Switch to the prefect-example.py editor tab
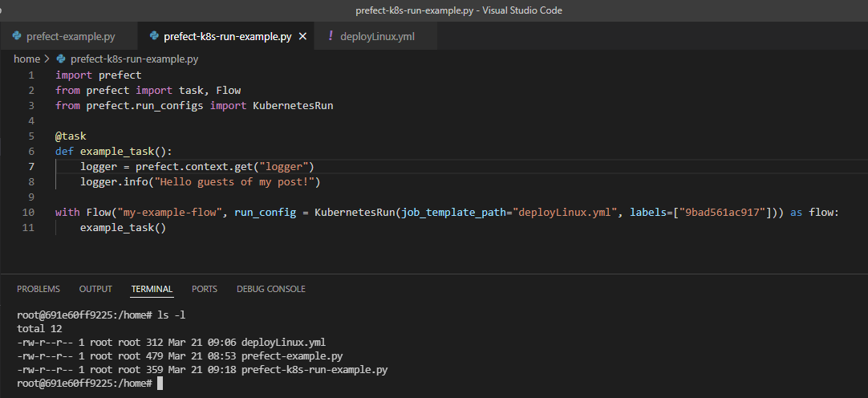868x398 pixels. 69,37
